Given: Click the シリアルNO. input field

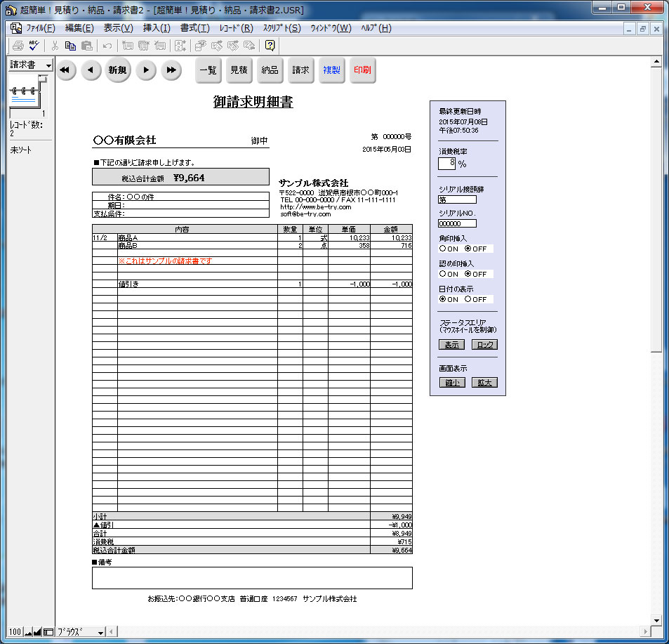Looking at the screenshot, I should coord(457,223).
